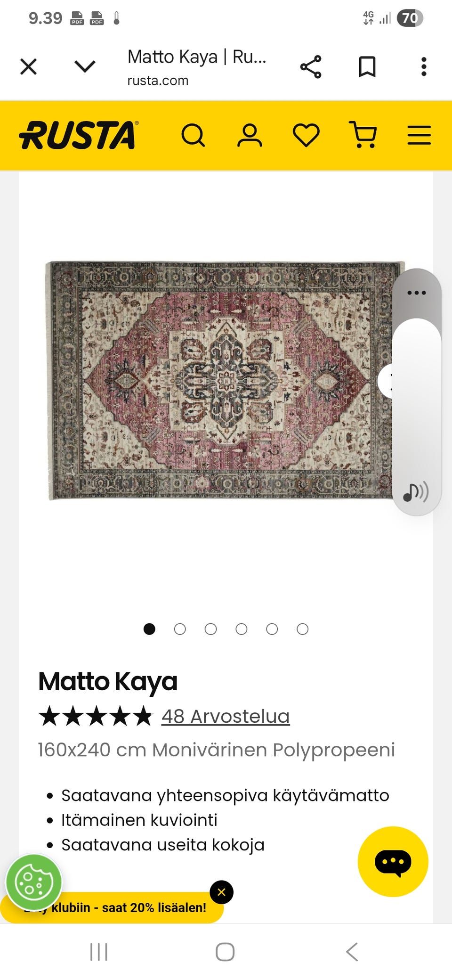Screen dimensions: 452x980
Task: Open the hamburger menu
Action: 419,135
